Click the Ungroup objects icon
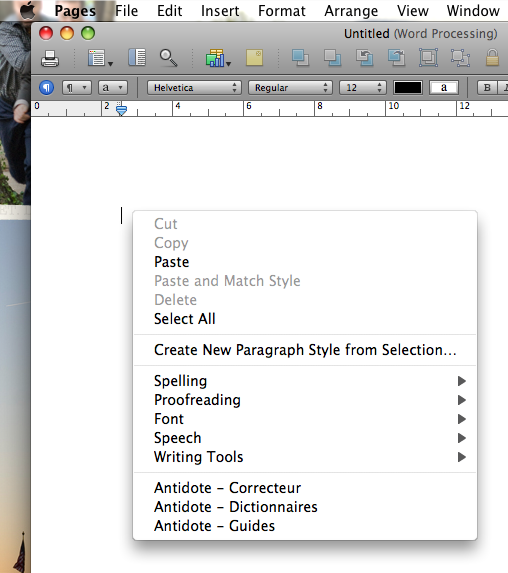The image size is (508, 573). coord(460,58)
